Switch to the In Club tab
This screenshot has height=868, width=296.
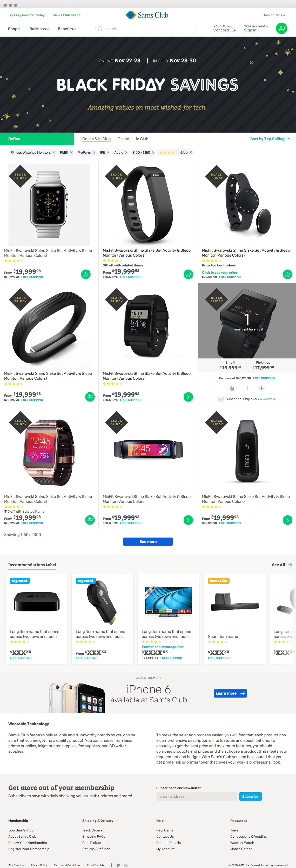coord(142,139)
